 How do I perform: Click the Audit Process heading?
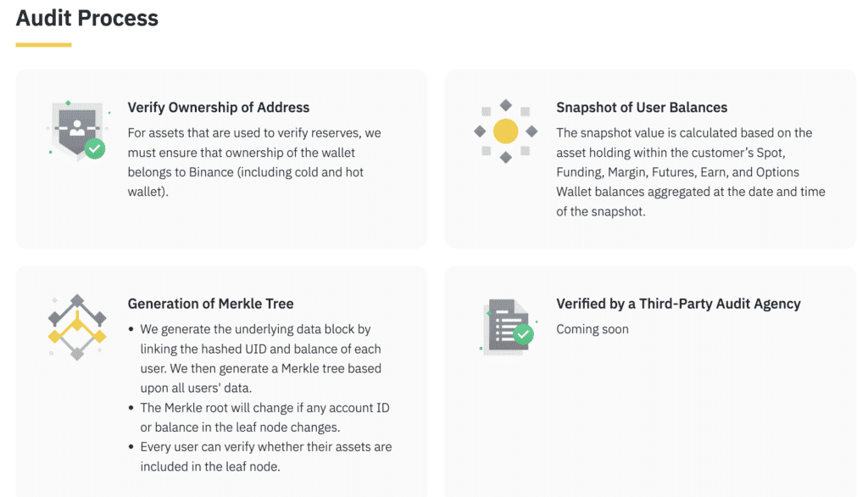point(87,18)
